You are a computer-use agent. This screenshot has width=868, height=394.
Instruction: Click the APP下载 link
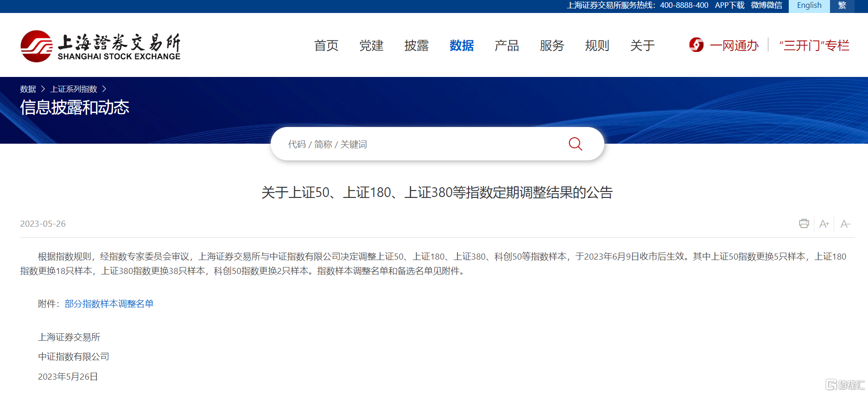[x=729, y=6]
